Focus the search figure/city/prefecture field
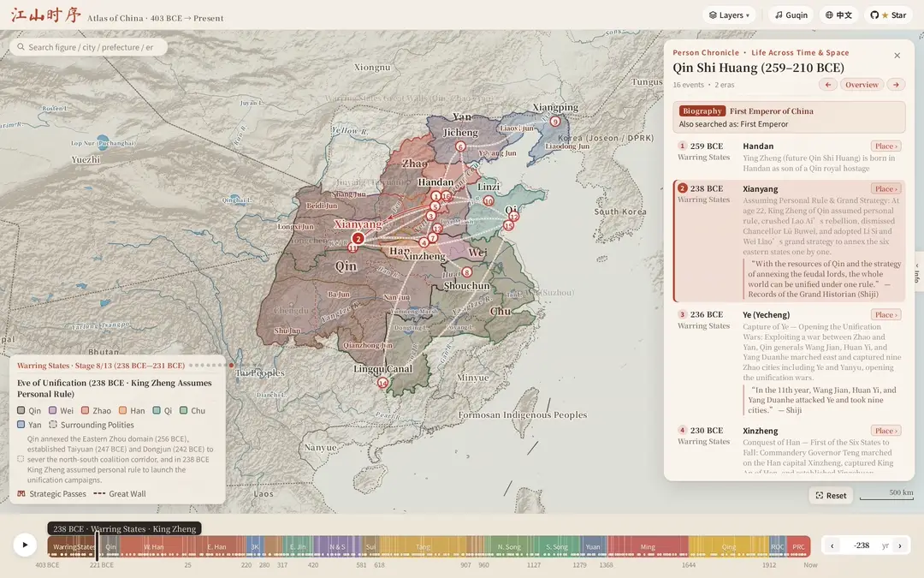The image size is (924, 578). pyautogui.click(x=88, y=47)
